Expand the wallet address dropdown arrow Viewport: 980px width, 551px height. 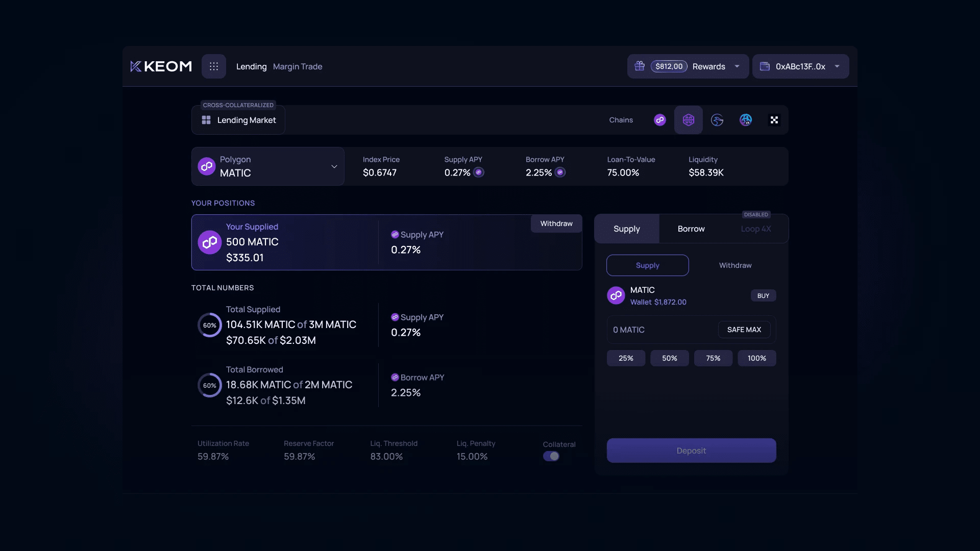coord(837,66)
